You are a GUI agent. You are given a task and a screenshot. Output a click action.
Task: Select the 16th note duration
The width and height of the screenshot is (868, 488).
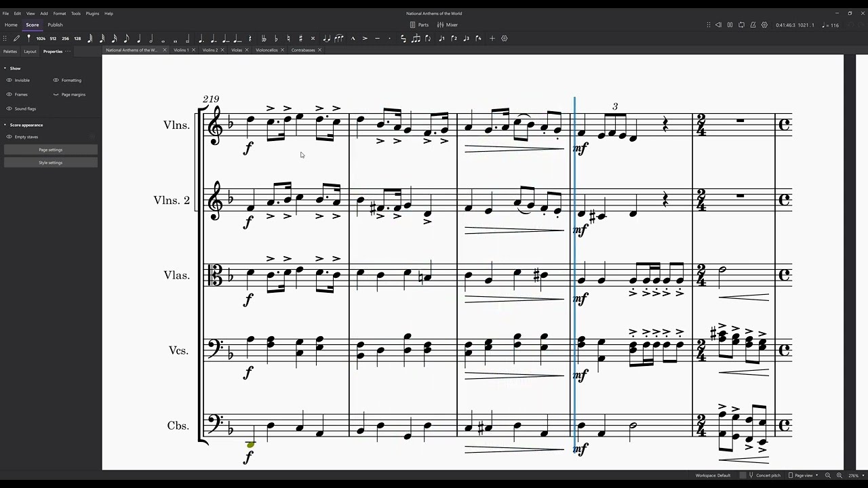pyautogui.click(x=114, y=39)
